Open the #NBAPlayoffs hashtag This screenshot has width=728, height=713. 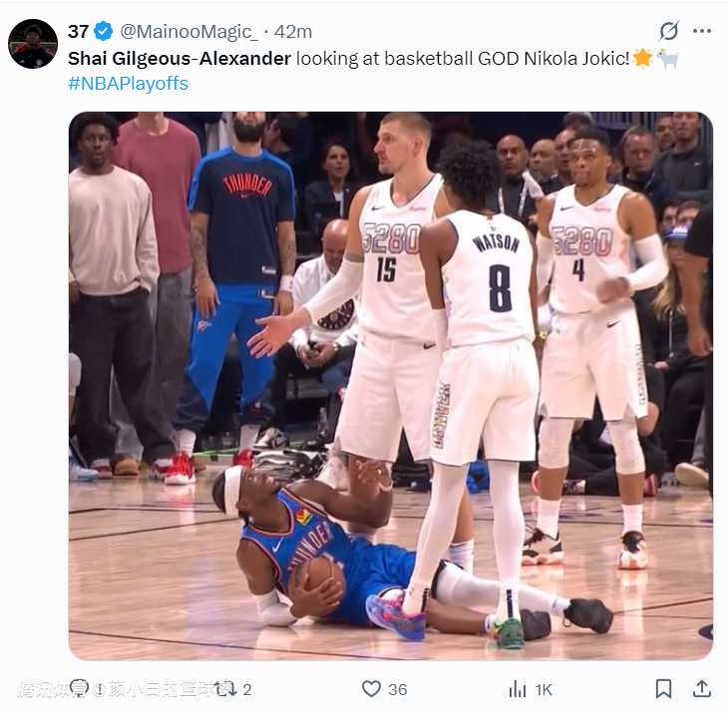pyautogui.click(x=128, y=84)
